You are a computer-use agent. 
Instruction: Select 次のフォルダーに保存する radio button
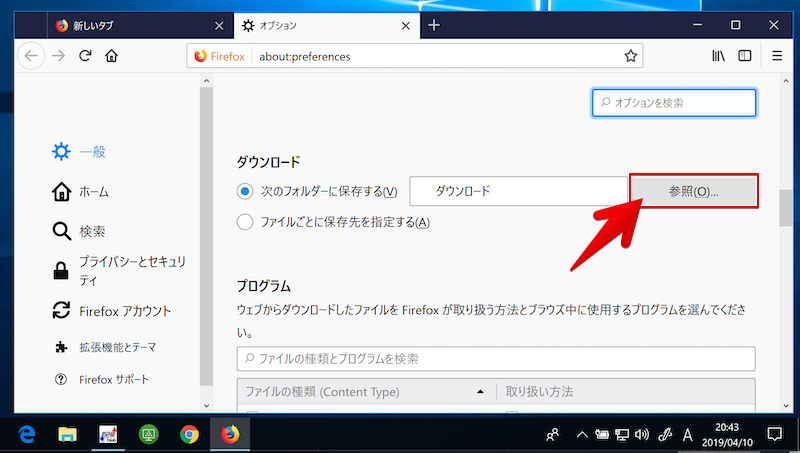click(245, 191)
